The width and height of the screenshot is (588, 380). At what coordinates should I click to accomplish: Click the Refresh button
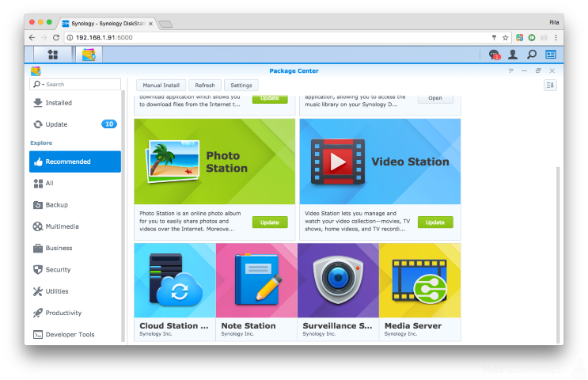click(x=205, y=85)
